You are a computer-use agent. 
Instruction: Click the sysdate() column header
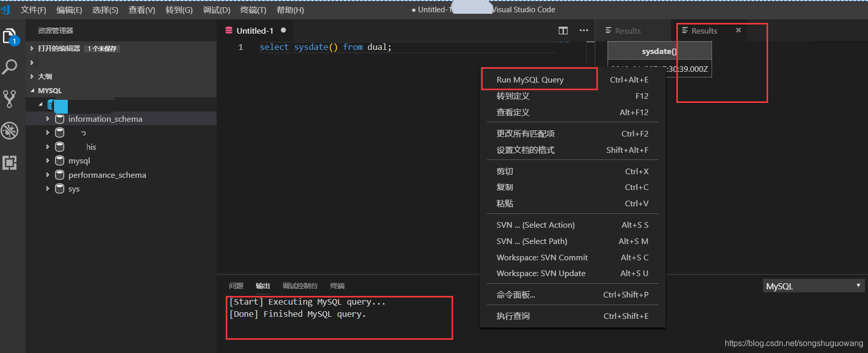pos(660,51)
